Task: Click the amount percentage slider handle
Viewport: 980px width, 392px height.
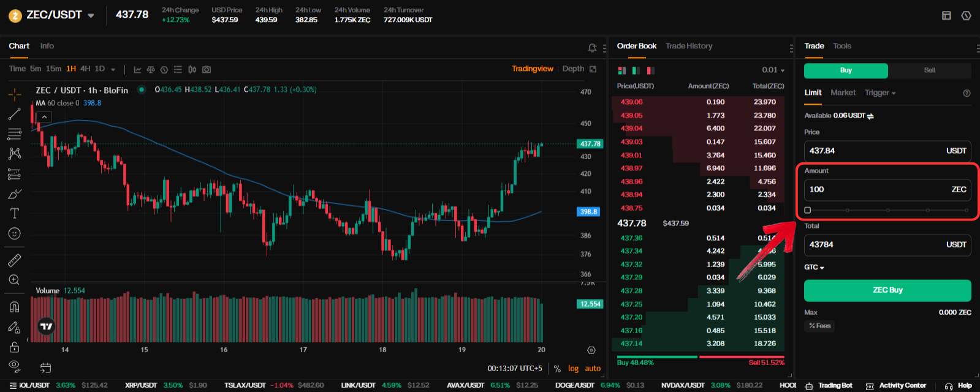Action: coord(808,210)
